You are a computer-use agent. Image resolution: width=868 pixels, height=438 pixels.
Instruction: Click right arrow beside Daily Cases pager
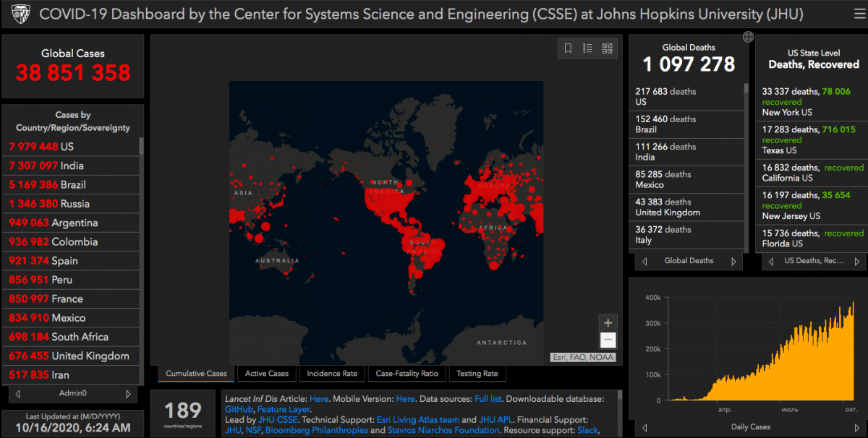click(859, 427)
